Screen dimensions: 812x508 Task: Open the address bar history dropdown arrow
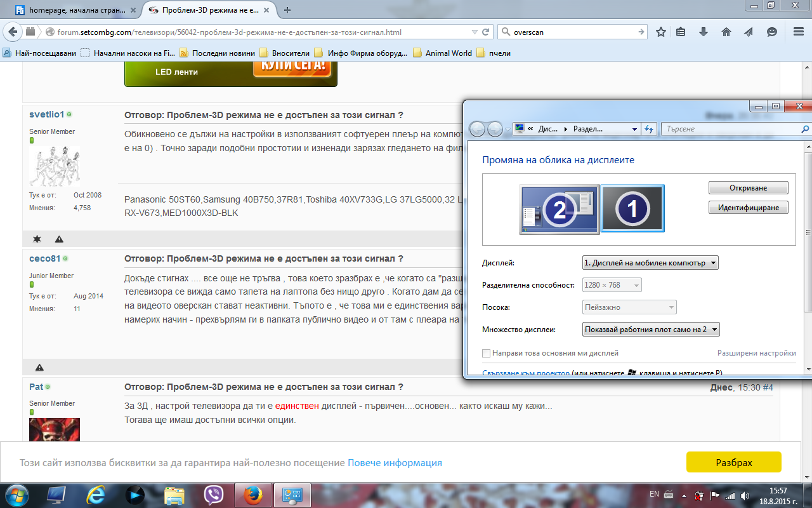(475, 32)
